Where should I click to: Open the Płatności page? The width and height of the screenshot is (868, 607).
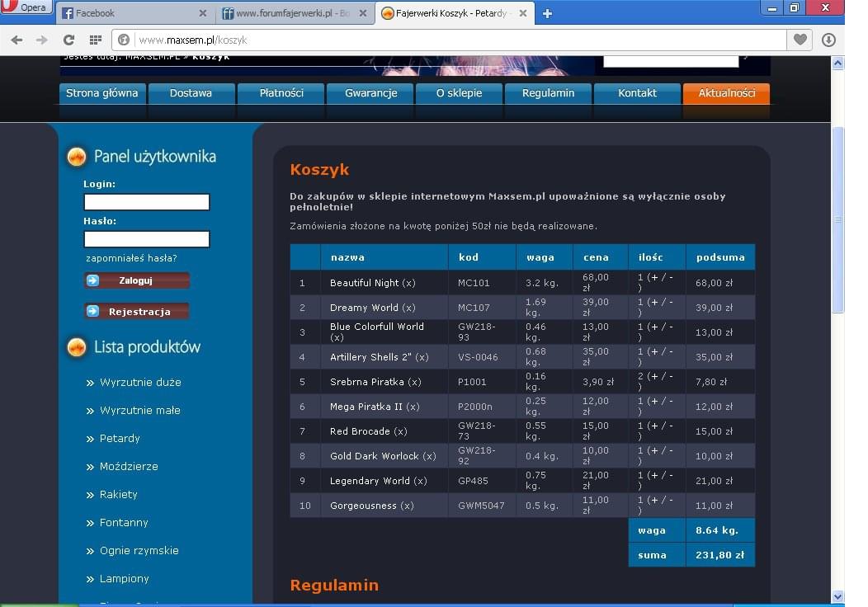[281, 93]
